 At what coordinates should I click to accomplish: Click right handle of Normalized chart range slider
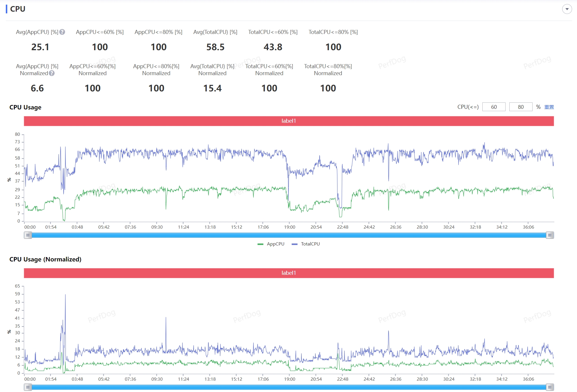coord(550,387)
